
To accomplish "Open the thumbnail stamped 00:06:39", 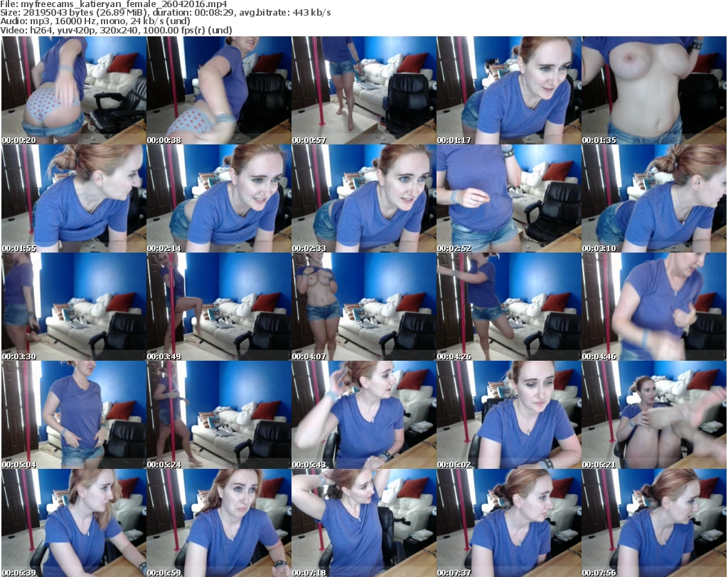I will click(74, 523).
